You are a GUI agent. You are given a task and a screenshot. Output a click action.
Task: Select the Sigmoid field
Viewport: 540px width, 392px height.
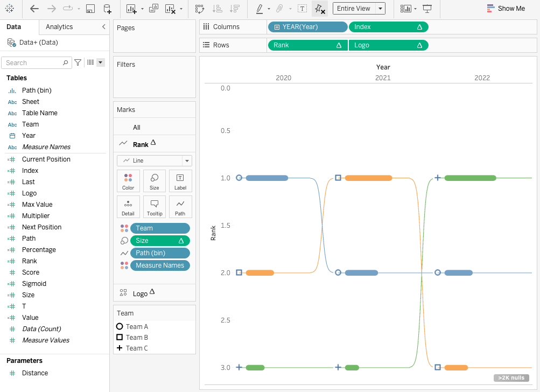(x=34, y=283)
